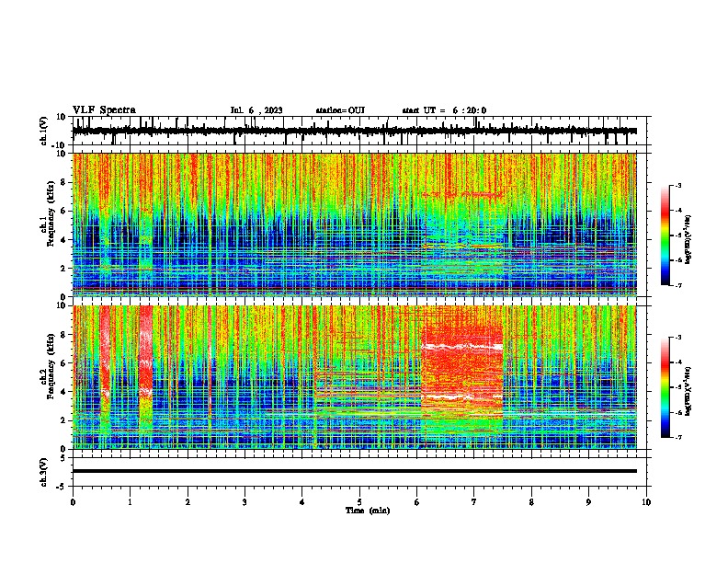Click the white band at 7 kHz in ch.2 burst
728x563 pixels.
coord(462,347)
